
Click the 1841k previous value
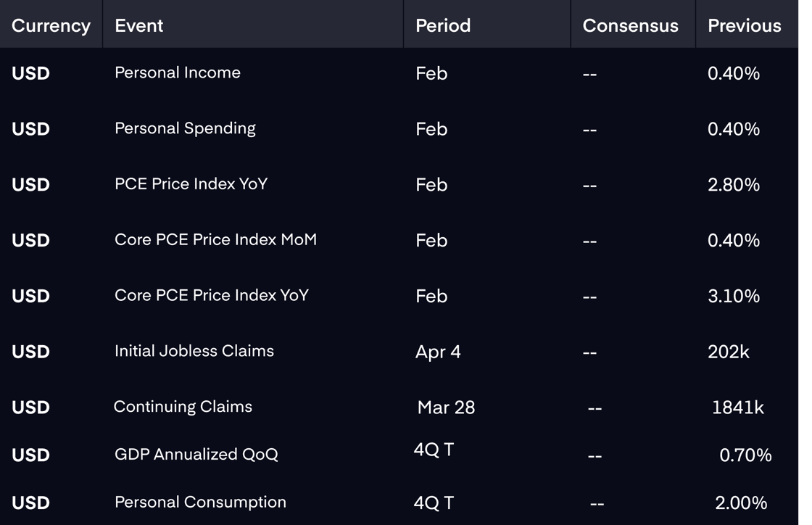pos(738,408)
